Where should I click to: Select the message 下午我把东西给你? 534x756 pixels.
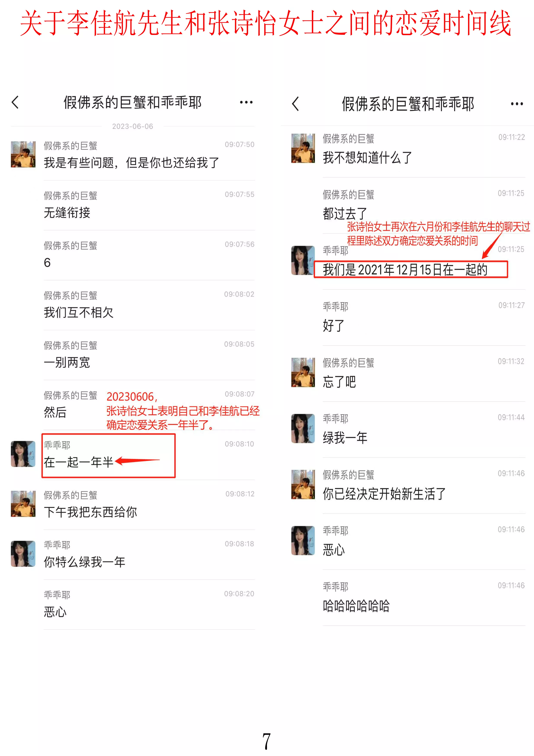91,512
